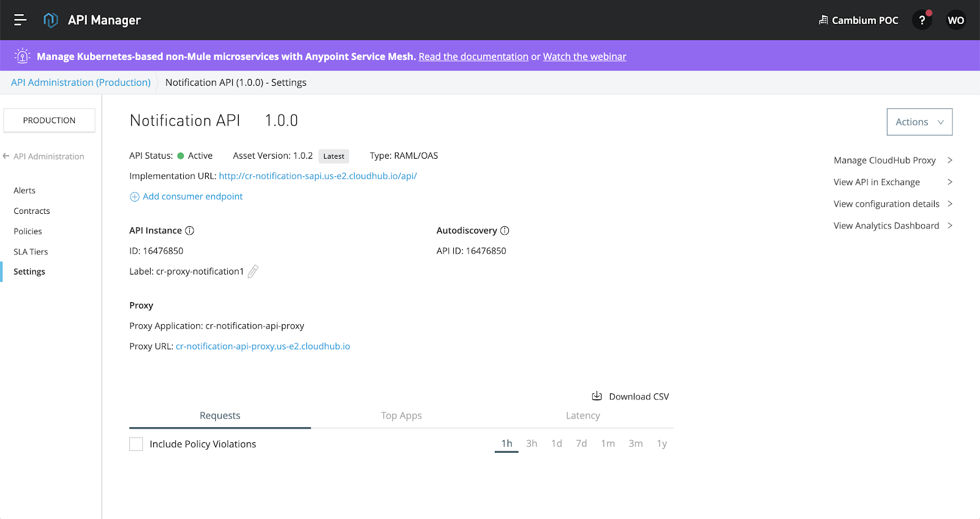Open the Read the documentation link

(473, 56)
